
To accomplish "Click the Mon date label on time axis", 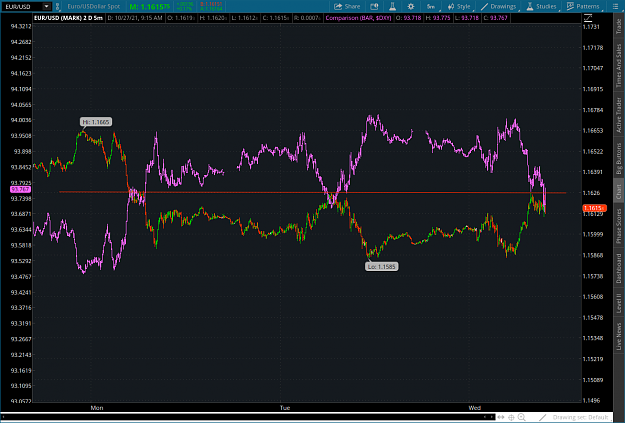I will (x=97, y=407).
